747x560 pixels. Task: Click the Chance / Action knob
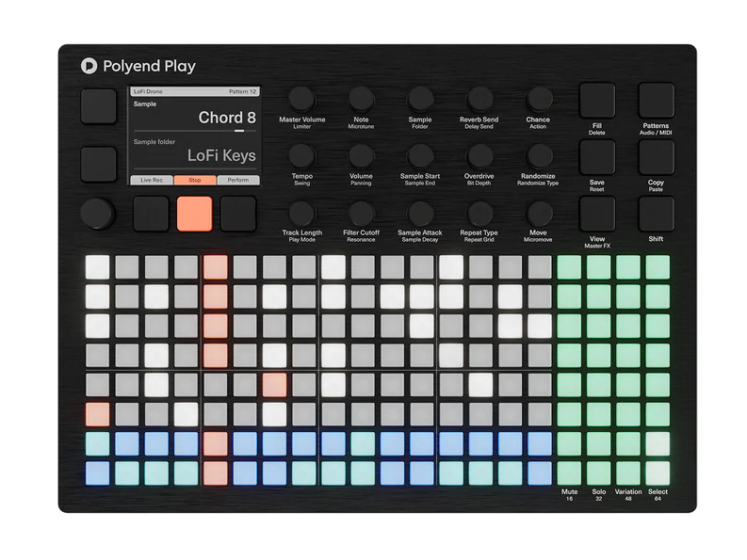(538, 99)
